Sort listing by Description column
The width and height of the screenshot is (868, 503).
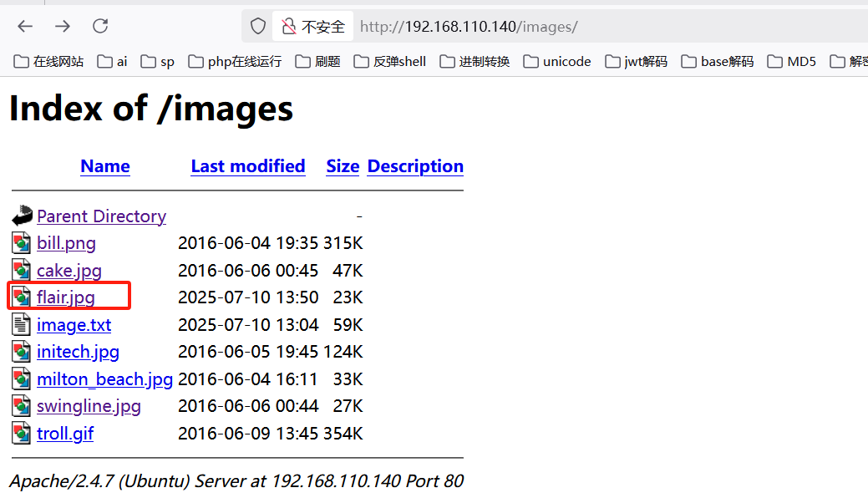[x=415, y=166]
